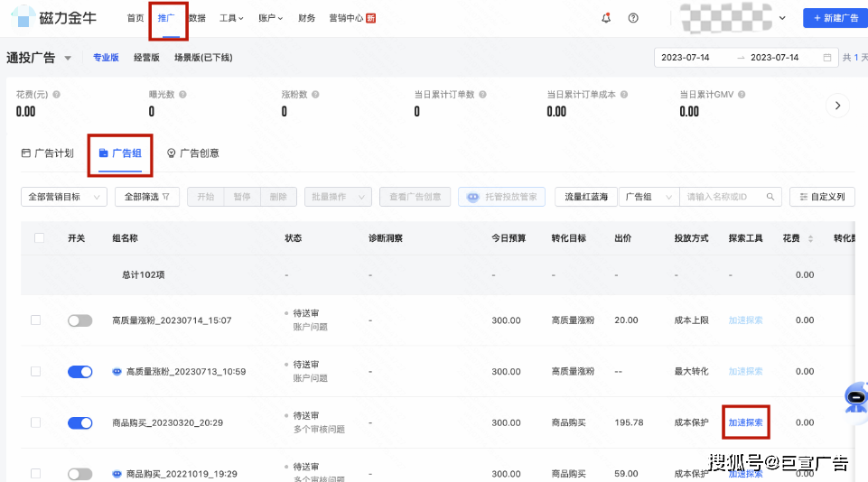Open 批量操作 dropdown
Viewport: 868px width, 482px height.
point(338,197)
